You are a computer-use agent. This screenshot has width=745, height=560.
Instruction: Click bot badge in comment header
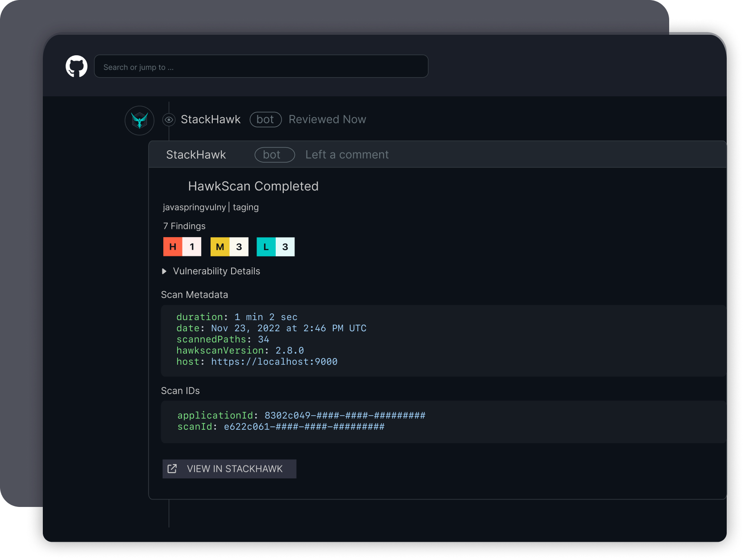[274, 155]
